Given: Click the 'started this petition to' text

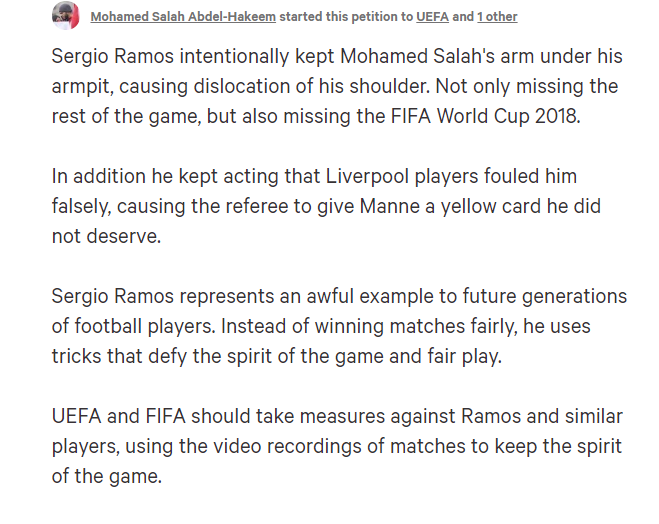Looking at the screenshot, I should click(346, 16).
